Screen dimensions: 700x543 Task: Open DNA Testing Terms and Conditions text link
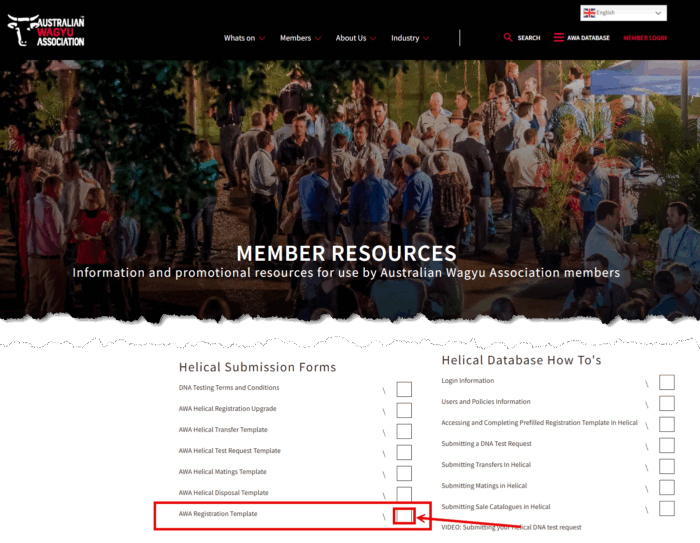tap(229, 388)
